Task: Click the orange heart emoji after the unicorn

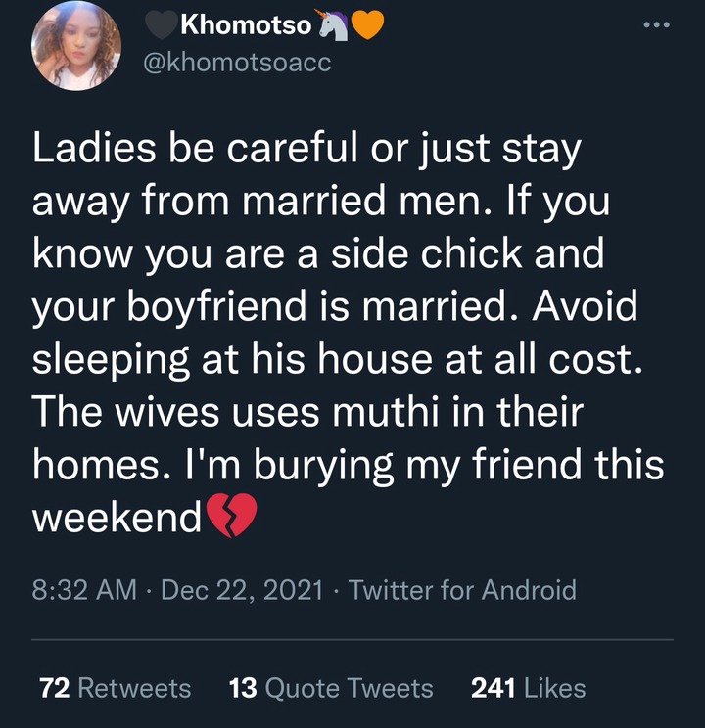Action: pos(366,26)
